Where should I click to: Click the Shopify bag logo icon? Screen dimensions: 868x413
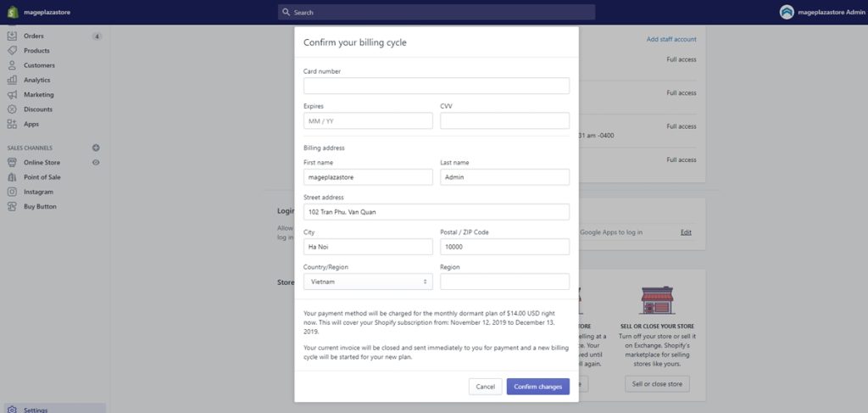click(13, 12)
